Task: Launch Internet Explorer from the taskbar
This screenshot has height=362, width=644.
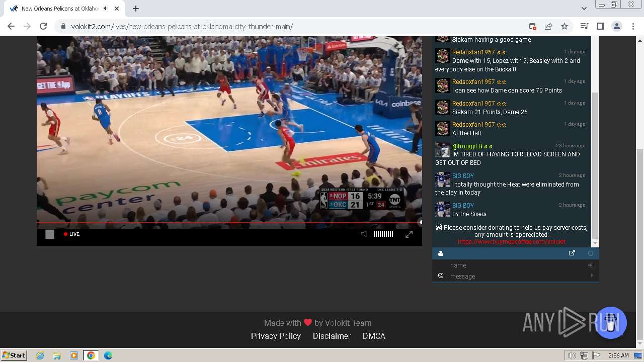Action: click(40, 355)
